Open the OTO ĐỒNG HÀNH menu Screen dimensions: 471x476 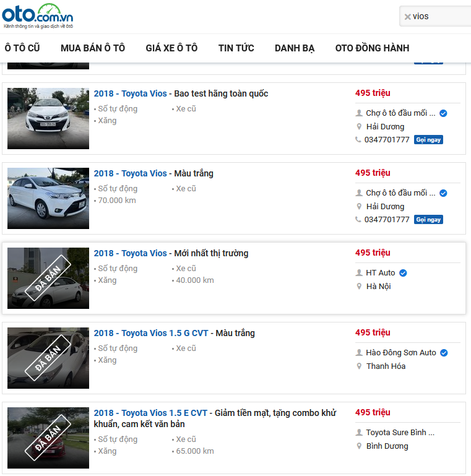[x=372, y=48]
